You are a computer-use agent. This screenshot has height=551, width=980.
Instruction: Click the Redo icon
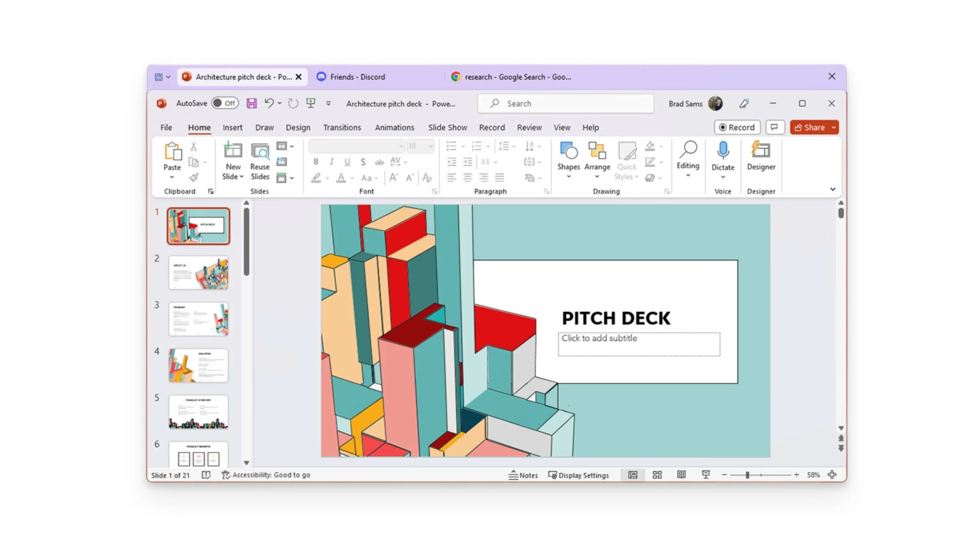tap(293, 103)
